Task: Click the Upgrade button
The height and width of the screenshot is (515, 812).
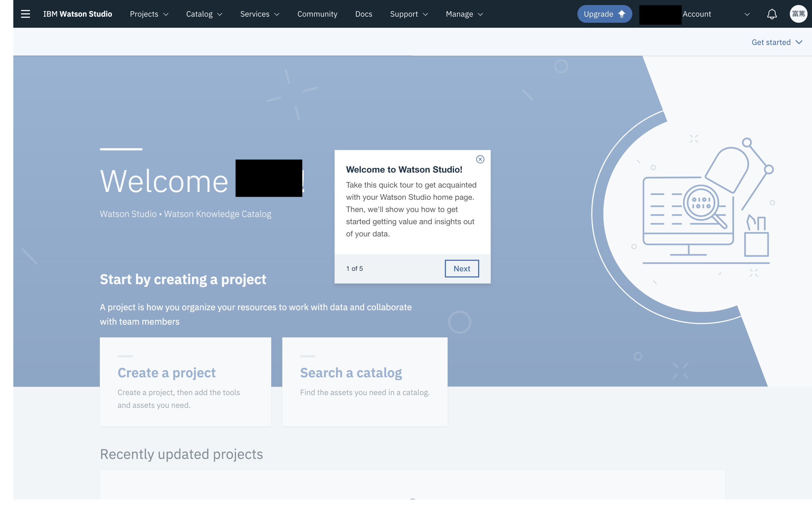Action: [604, 14]
